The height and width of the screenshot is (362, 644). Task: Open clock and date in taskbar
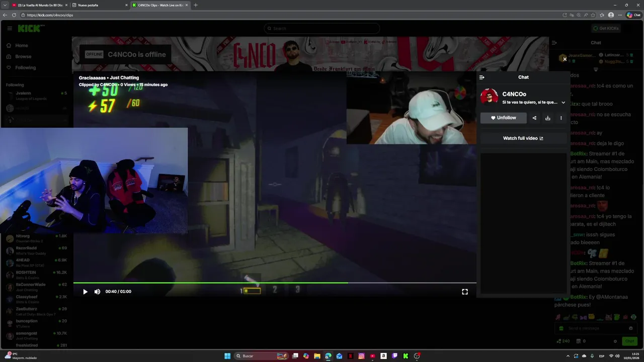(630, 356)
